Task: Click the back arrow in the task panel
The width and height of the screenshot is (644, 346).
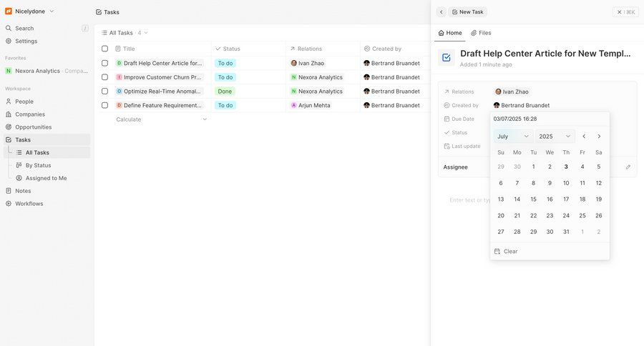Action: pos(441,12)
